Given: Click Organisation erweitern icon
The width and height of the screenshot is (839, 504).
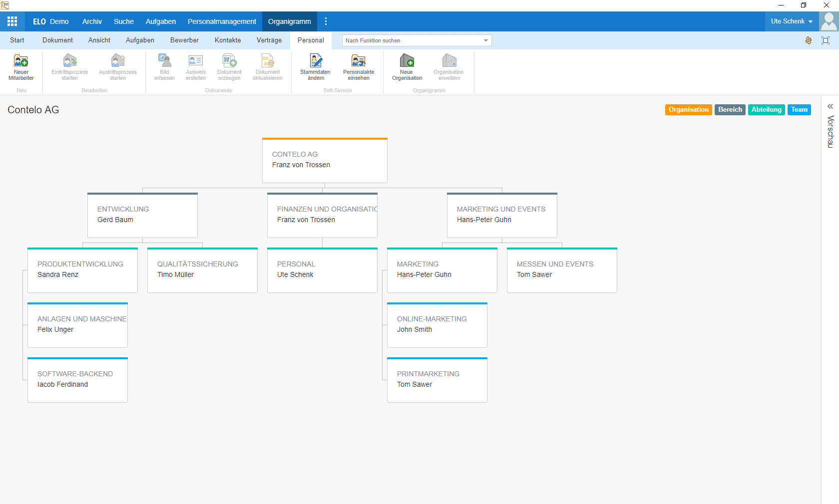Looking at the screenshot, I should (x=449, y=67).
